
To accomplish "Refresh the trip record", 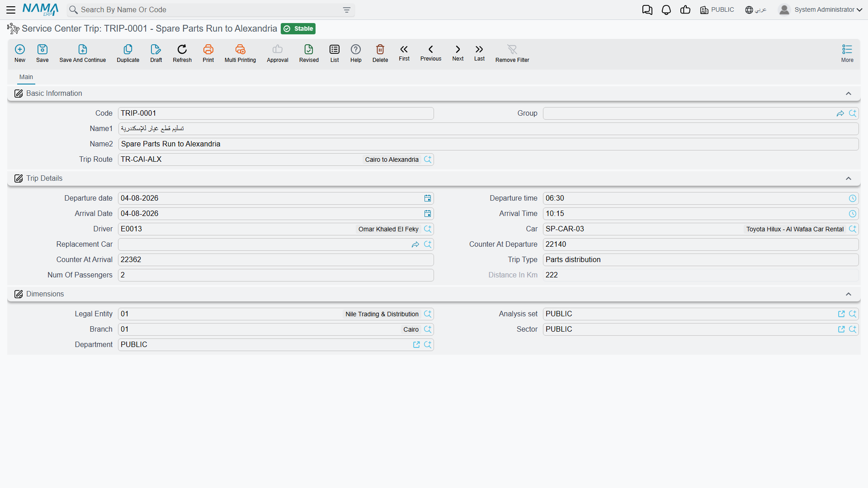I will point(182,53).
